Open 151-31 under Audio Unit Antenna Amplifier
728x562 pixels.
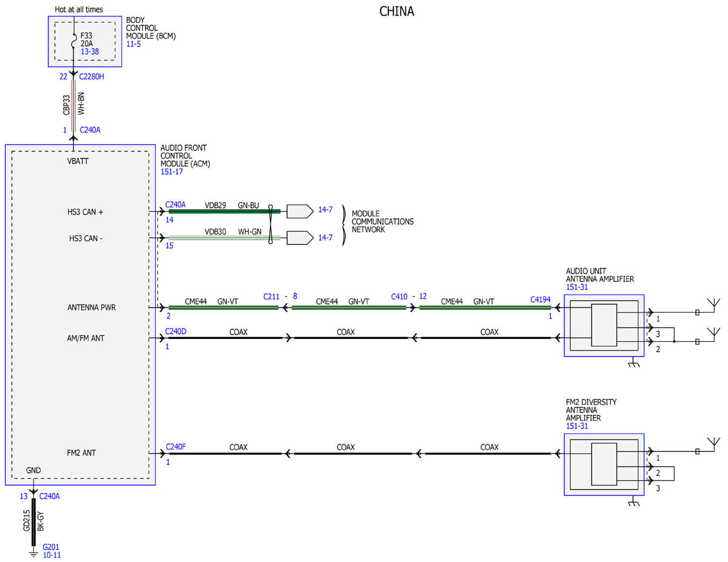tap(577, 287)
